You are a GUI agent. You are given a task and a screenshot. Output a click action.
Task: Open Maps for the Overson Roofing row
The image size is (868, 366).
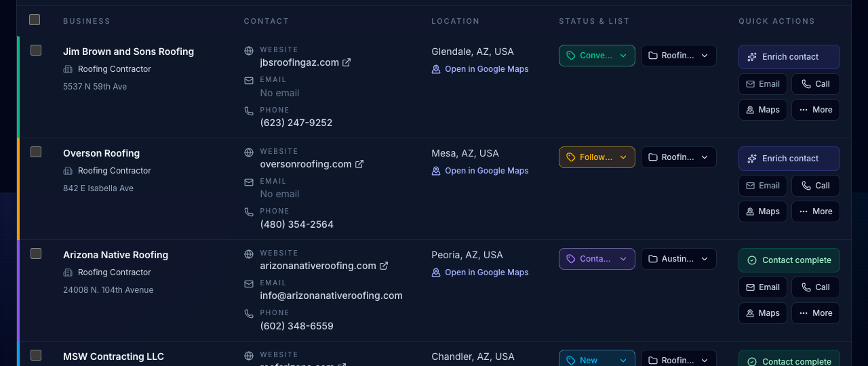[x=763, y=211]
